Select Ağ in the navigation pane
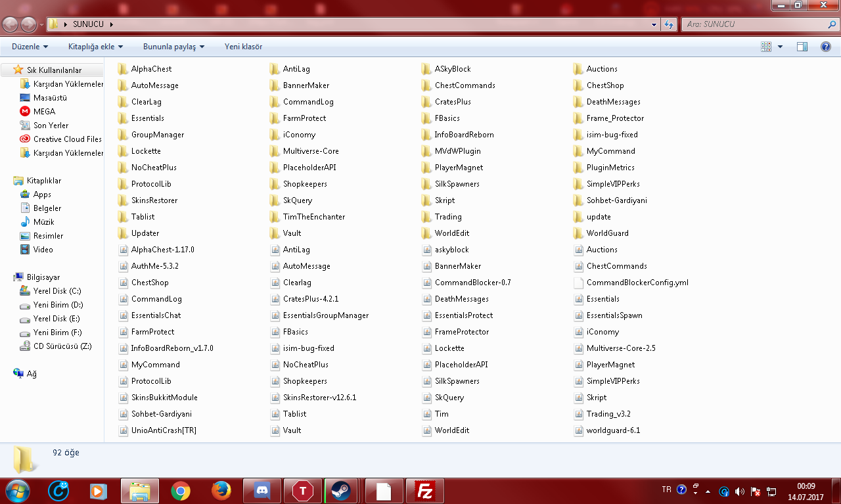841x504 pixels. click(x=32, y=374)
